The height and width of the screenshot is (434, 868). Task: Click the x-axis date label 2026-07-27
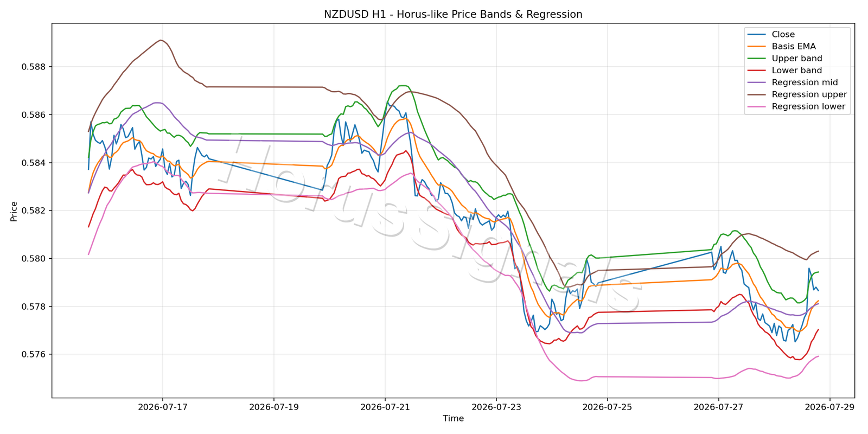pyautogui.click(x=718, y=406)
